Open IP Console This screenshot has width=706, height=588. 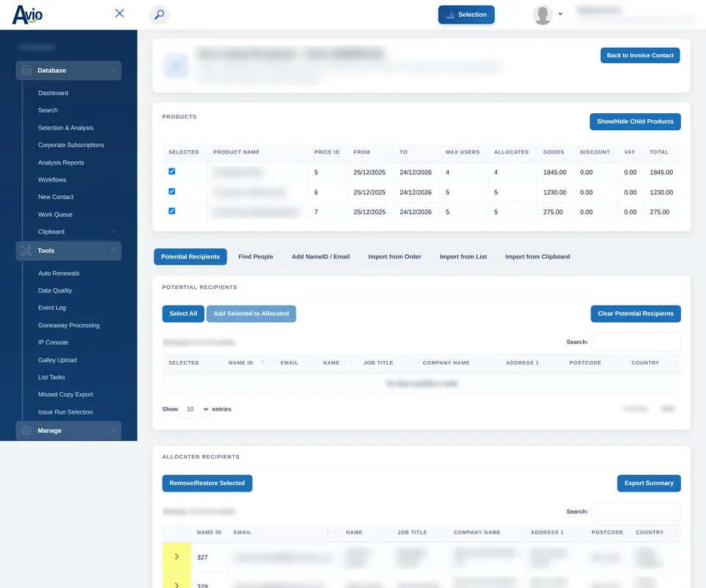pos(53,343)
